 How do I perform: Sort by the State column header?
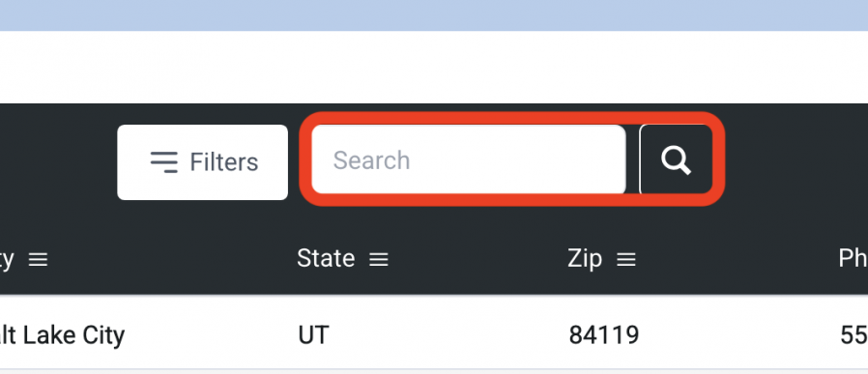pyautogui.click(x=326, y=258)
